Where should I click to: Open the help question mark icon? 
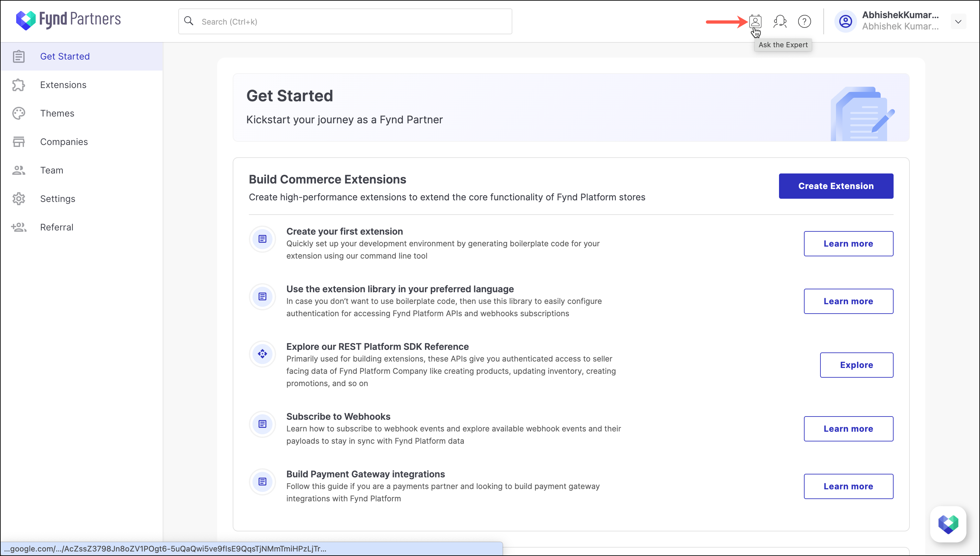(x=804, y=21)
